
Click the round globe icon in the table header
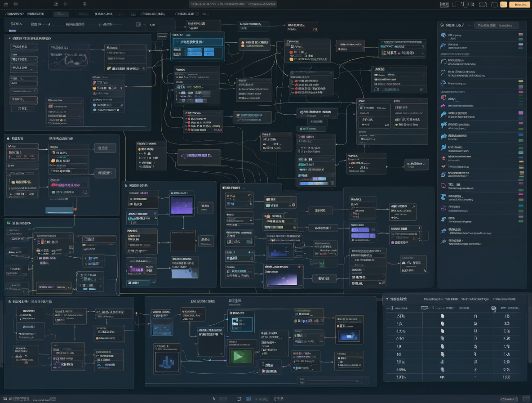click(x=494, y=308)
